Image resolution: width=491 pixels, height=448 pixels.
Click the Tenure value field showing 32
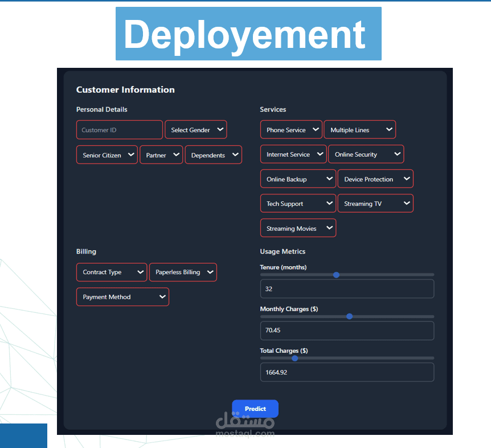pyautogui.click(x=347, y=289)
